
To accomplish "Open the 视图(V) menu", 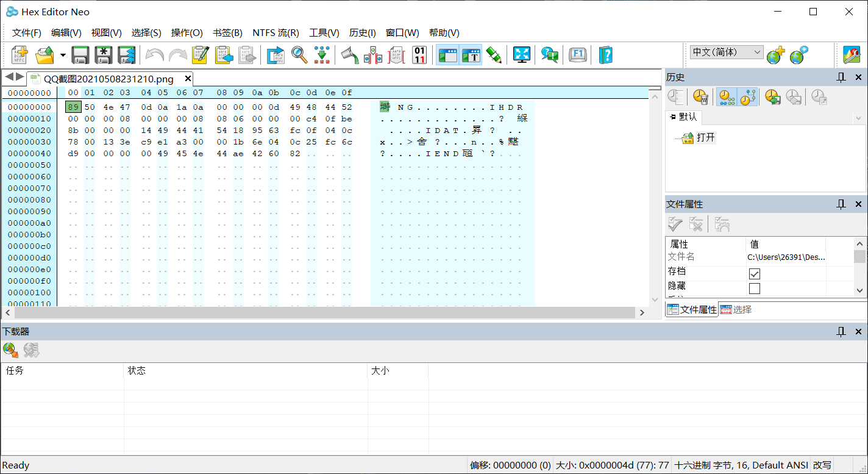I will [107, 33].
